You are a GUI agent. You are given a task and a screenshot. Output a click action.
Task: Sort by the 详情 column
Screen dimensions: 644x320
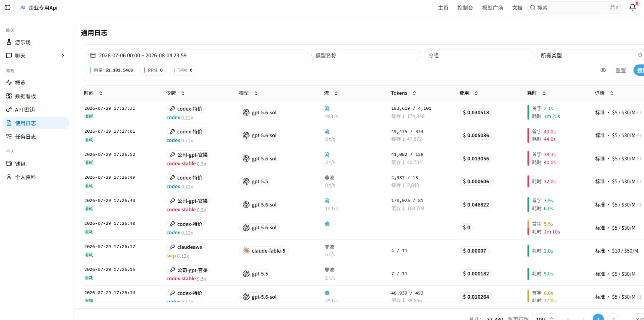click(604, 93)
